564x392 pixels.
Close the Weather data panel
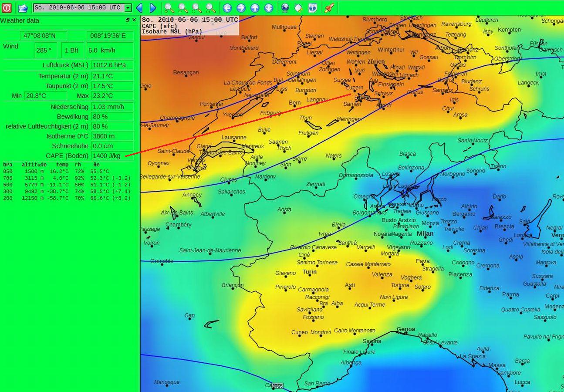pyautogui.click(x=134, y=20)
